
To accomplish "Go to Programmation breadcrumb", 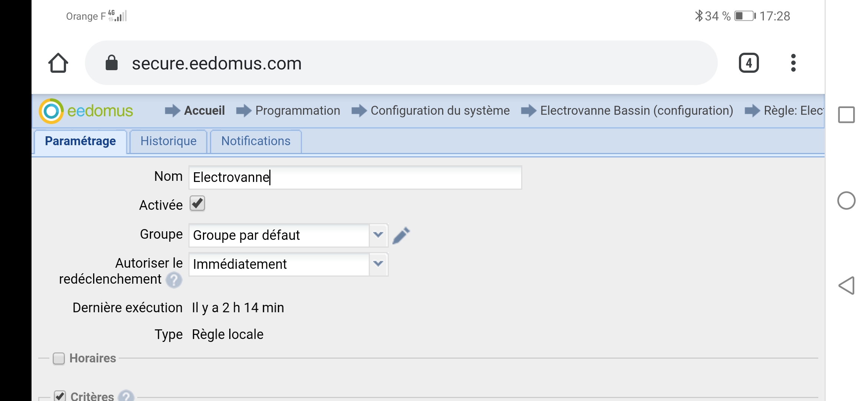I will tap(298, 111).
